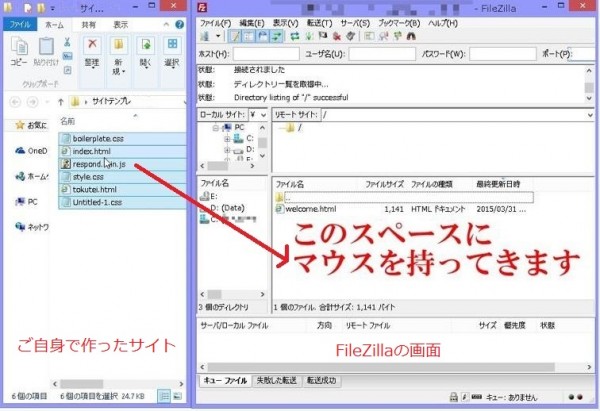600x411 pixels.
Task: Click the ポート(P) input field
Action: pos(584,54)
